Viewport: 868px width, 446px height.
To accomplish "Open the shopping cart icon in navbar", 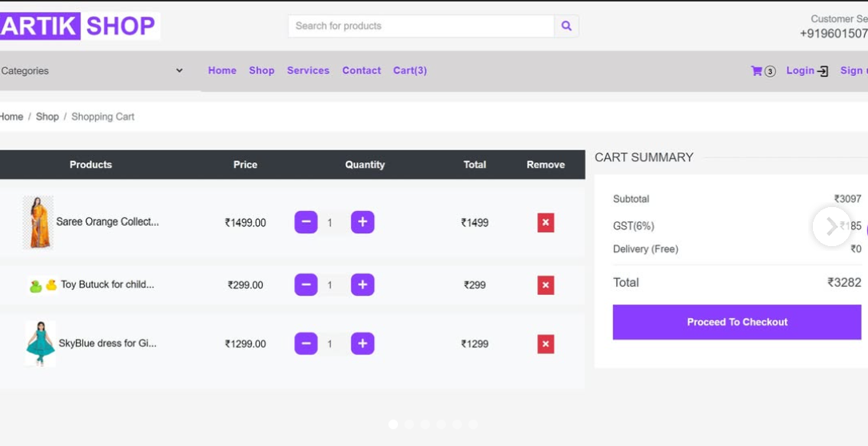I will tap(757, 71).
